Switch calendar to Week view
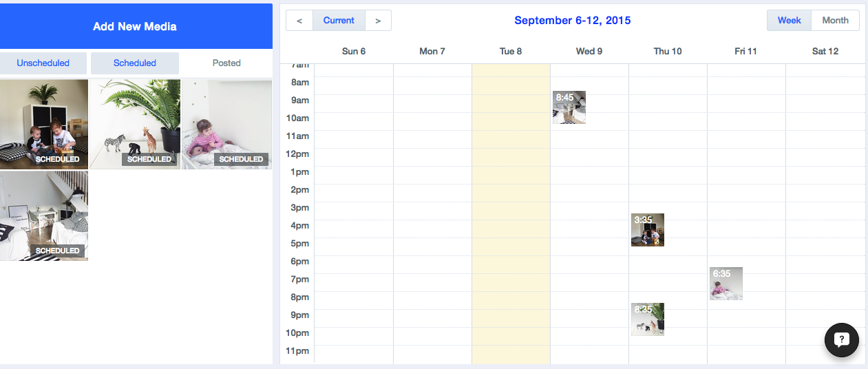 tap(790, 21)
